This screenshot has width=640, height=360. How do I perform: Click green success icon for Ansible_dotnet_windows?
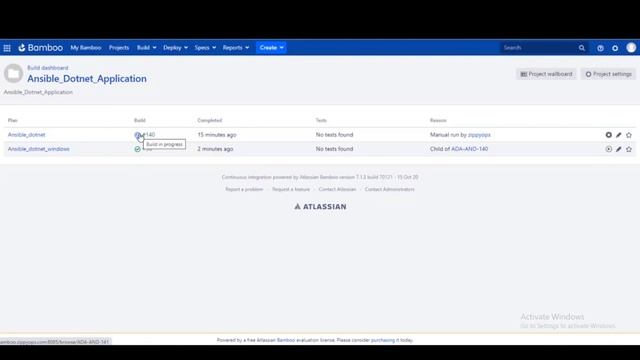tap(138, 149)
